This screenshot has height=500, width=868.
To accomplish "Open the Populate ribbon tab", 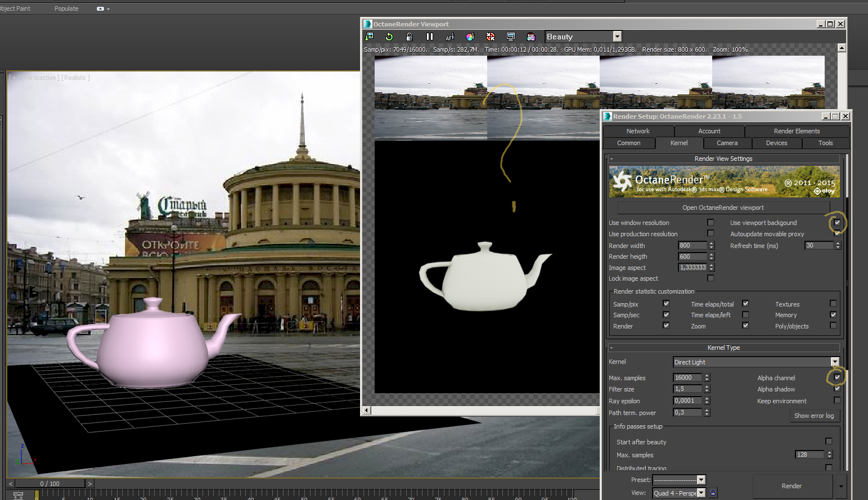I will (66, 8).
